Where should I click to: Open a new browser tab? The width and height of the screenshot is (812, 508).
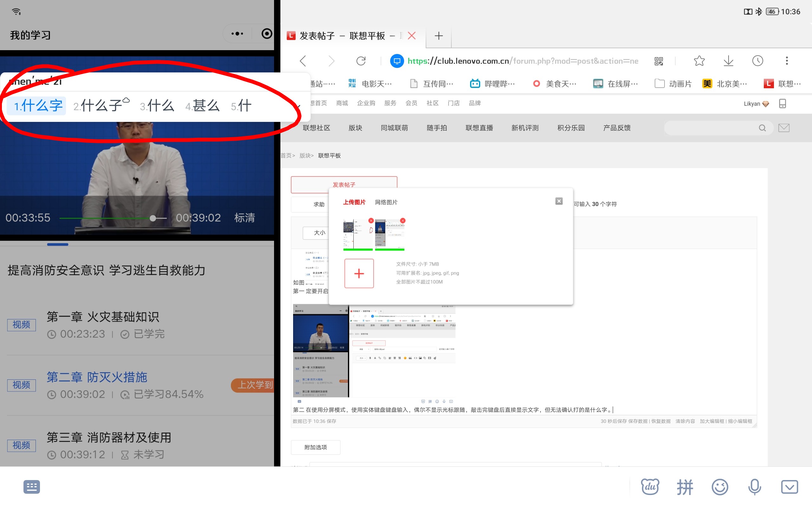coord(439,36)
